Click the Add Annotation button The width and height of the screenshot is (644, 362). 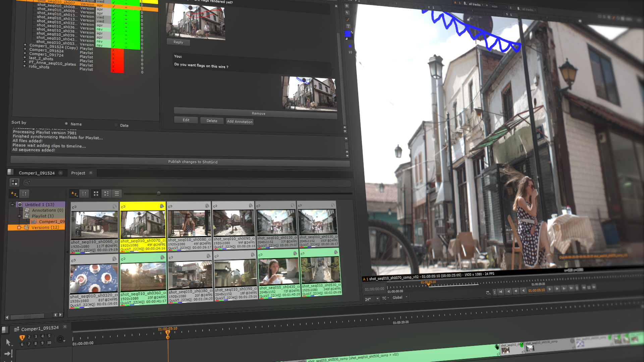pyautogui.click(x=239, y=122)
